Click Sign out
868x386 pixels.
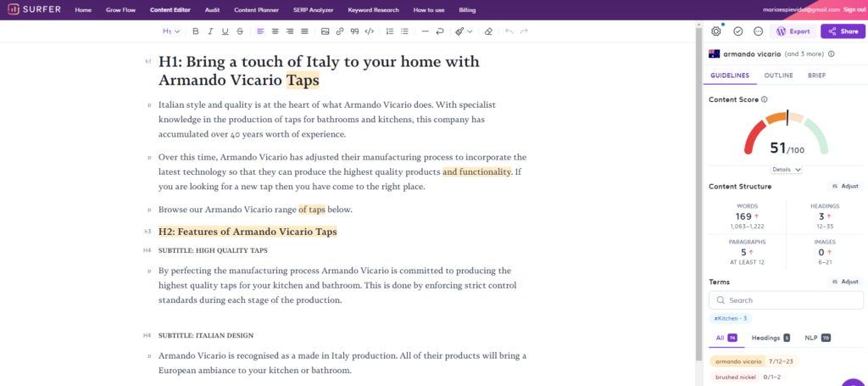coord(854,10)
